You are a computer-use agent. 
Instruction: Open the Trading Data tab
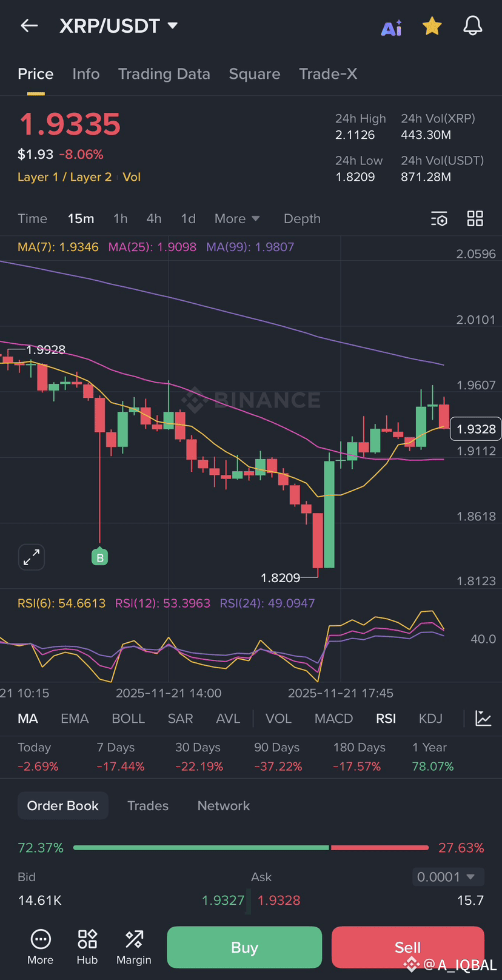click(164, 74)
